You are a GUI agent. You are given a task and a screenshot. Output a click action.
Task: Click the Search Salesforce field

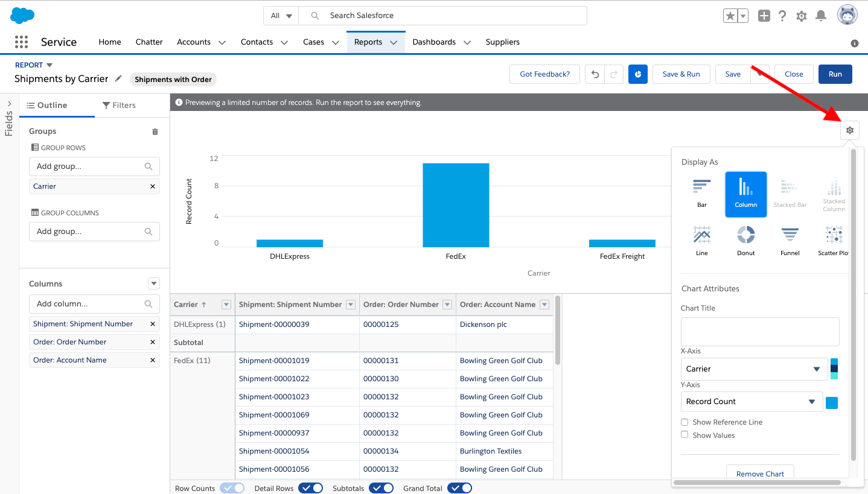click(443, 16)
